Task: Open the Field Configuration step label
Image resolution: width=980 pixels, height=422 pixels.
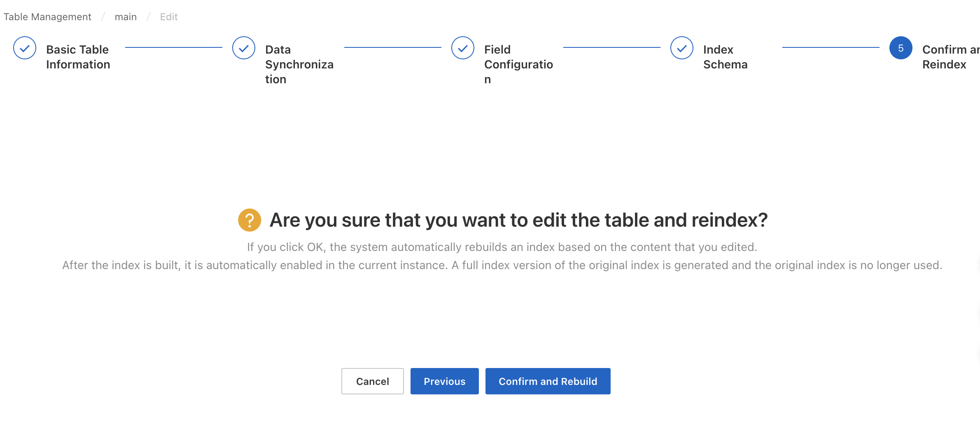Action: 518,64
